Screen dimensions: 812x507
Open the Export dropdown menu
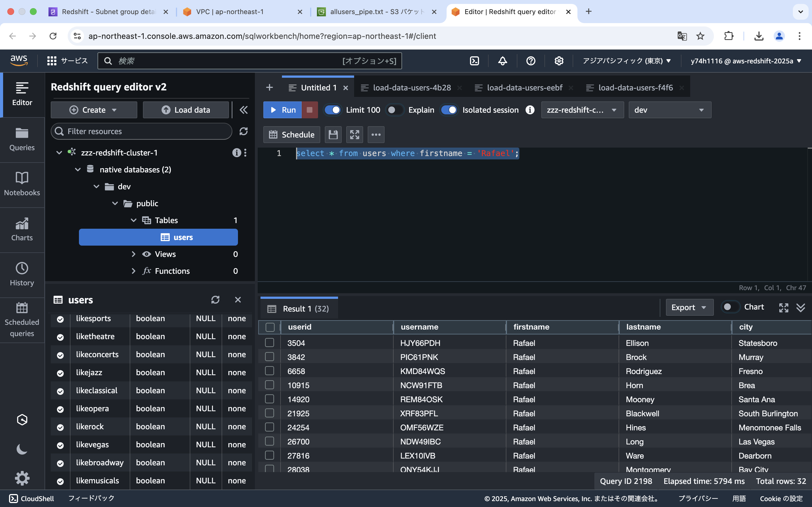point(689,308)
